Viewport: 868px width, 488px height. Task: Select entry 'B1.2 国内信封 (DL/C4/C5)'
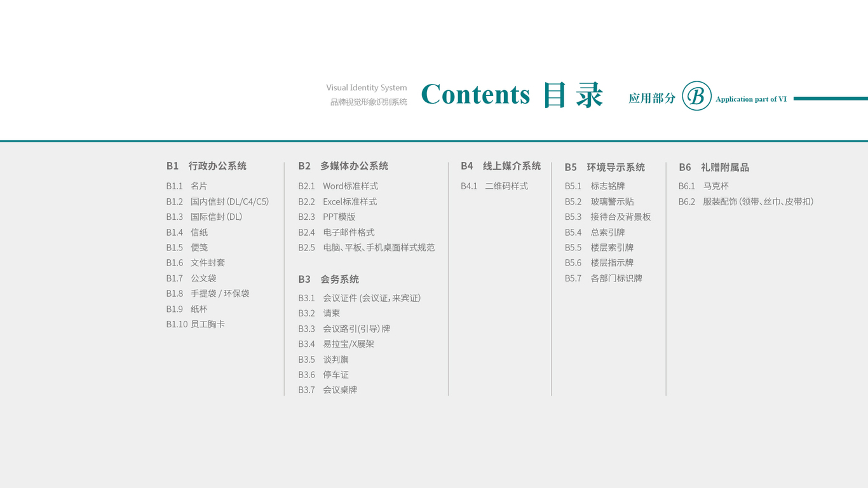tap(217, 201)
